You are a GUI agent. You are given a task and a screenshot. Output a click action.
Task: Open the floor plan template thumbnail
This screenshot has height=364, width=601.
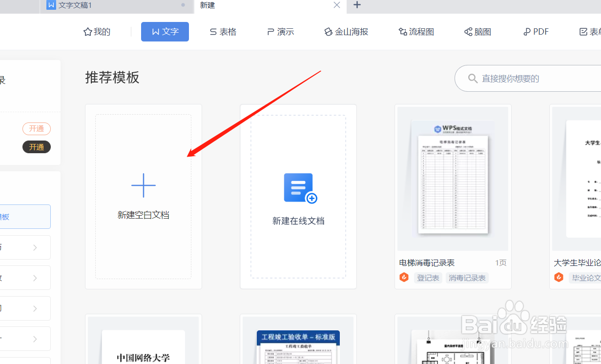pyautogui.click(x=453, y=340)
